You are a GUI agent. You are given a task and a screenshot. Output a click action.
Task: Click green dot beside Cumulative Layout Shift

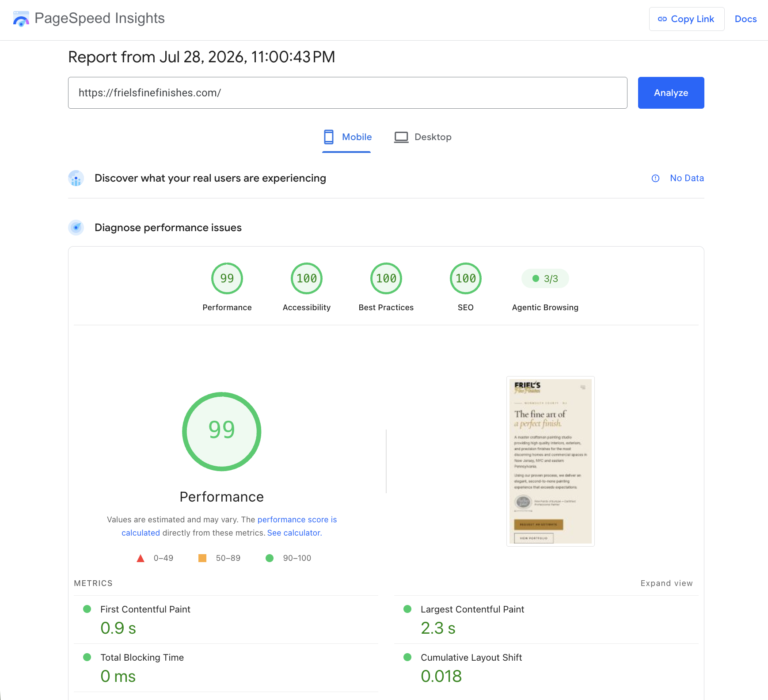407,657
